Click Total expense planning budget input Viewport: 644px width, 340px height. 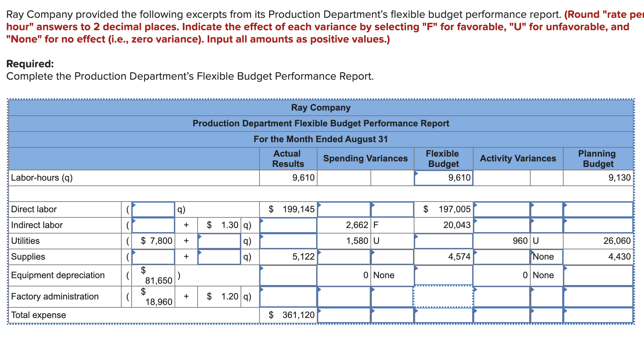[x=598, y=315]
